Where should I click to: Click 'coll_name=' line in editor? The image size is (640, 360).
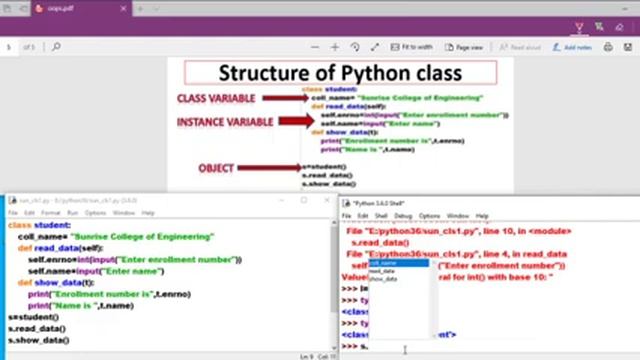tap(116, 236)
